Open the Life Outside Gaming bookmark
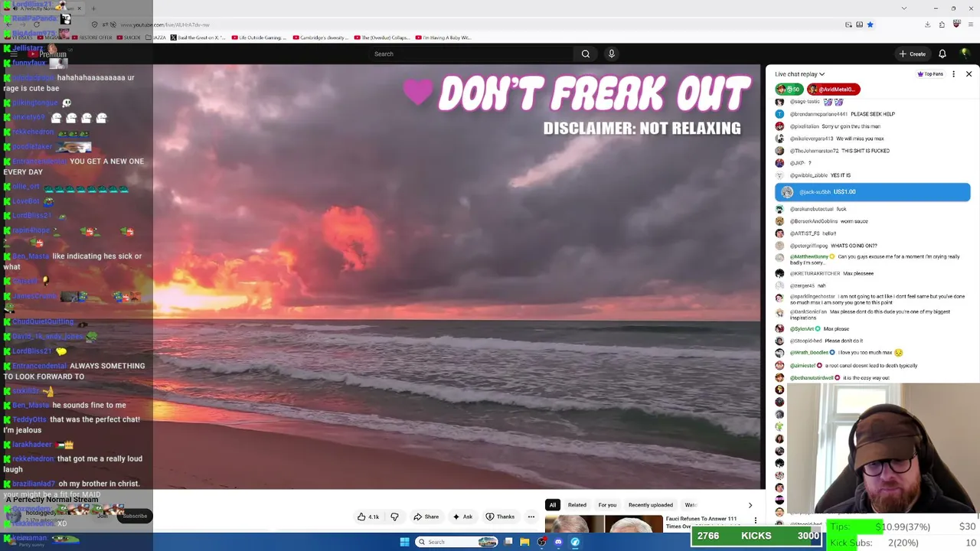 pos(260,37)
